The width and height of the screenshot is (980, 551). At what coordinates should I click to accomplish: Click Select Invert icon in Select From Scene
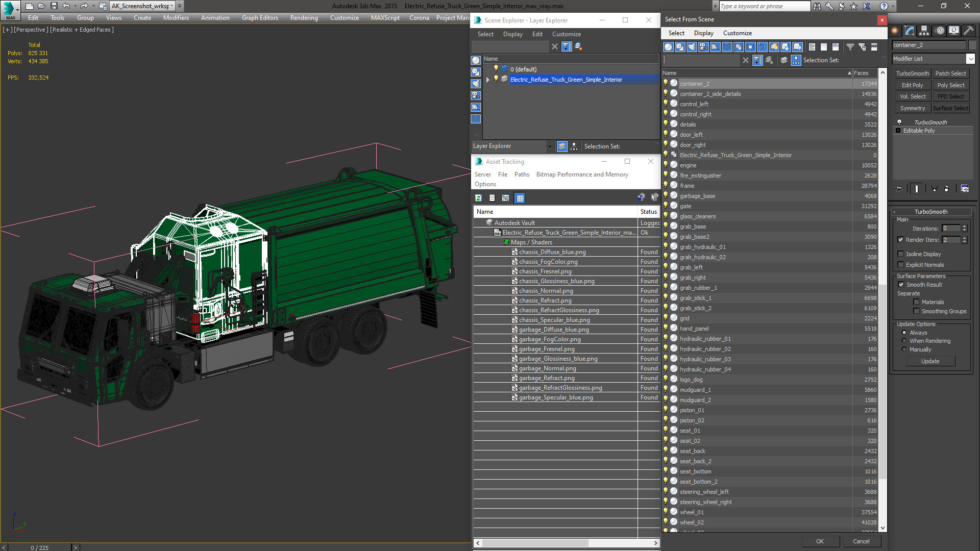pos(835,47)
